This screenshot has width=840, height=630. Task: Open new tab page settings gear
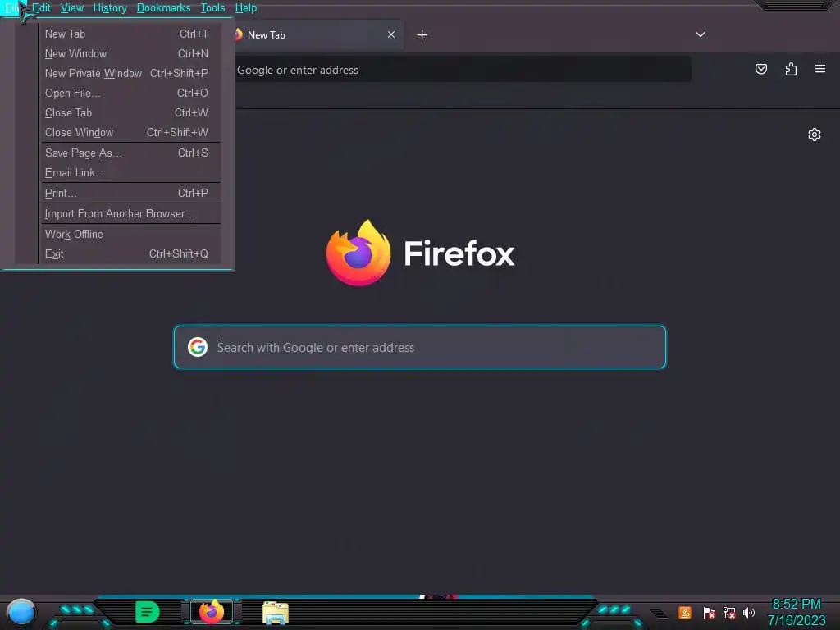click(815, 135)
